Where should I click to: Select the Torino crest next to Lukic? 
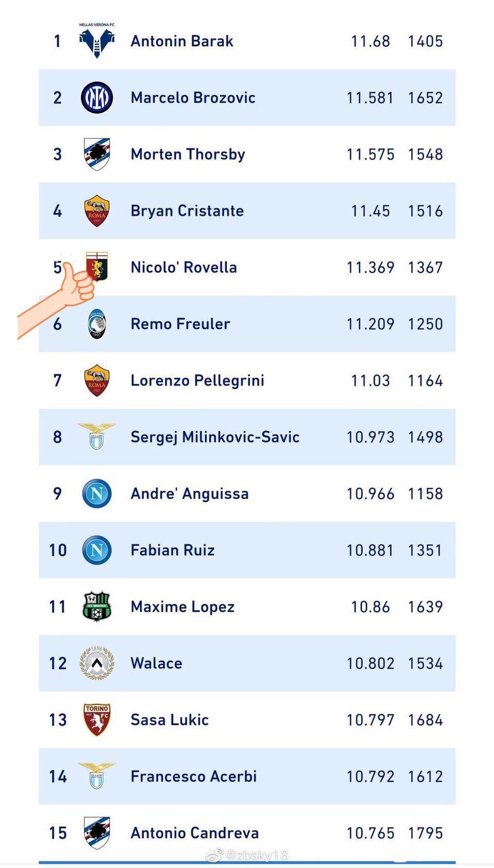[97, 720]
